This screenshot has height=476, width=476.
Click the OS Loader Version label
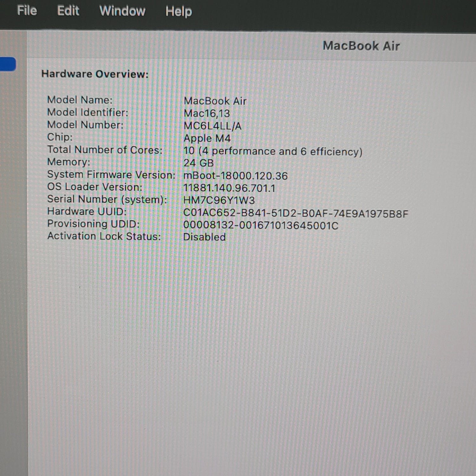pyautogui.click(x=95, y=187)
